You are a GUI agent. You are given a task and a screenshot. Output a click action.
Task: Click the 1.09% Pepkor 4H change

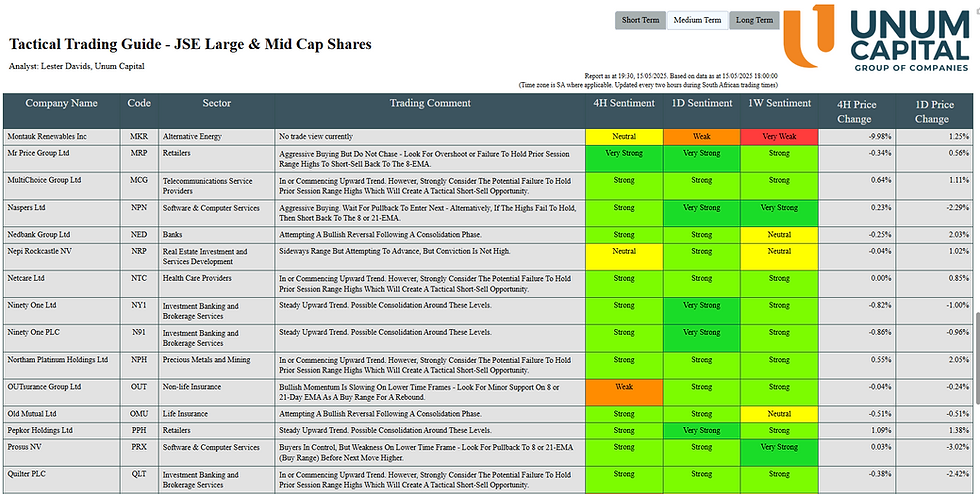tap(880, 431)
